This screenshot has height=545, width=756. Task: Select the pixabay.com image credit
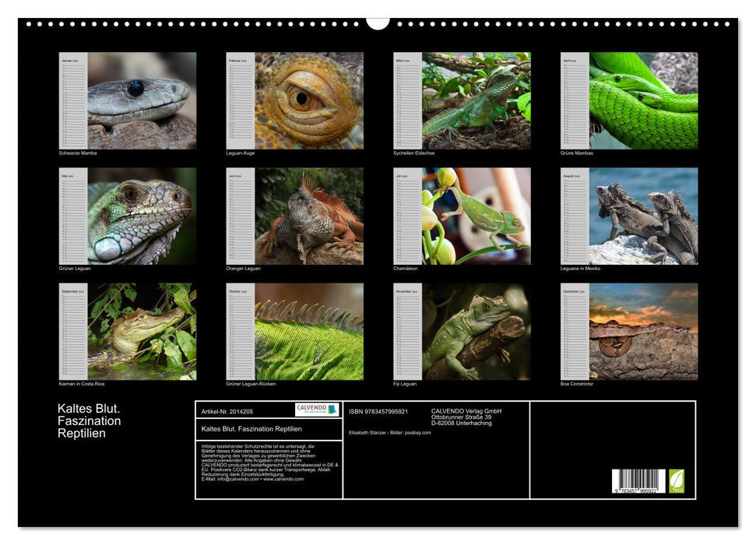click(x=417, y=433)
